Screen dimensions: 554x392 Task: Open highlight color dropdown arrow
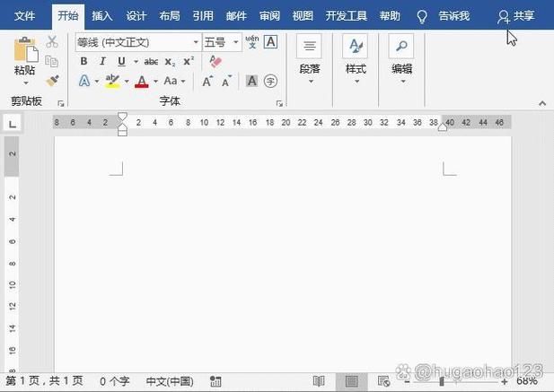(x=127, y=82)
